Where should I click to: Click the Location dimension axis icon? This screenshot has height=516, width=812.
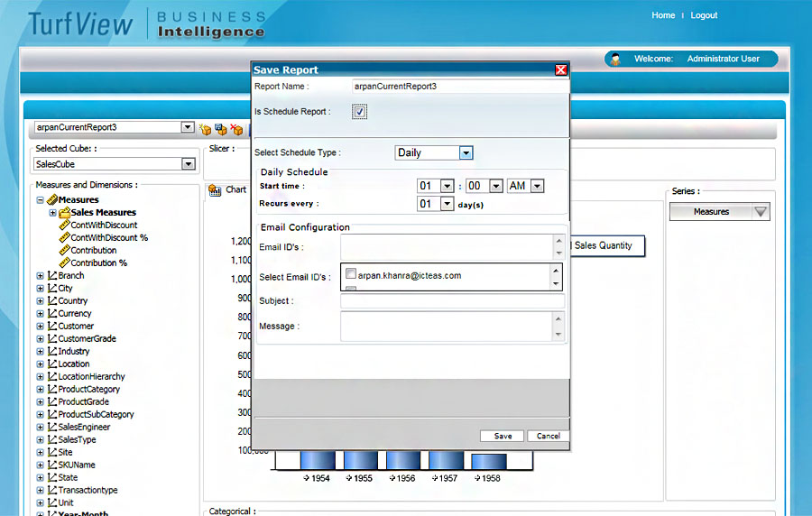(x=52, y=364)
